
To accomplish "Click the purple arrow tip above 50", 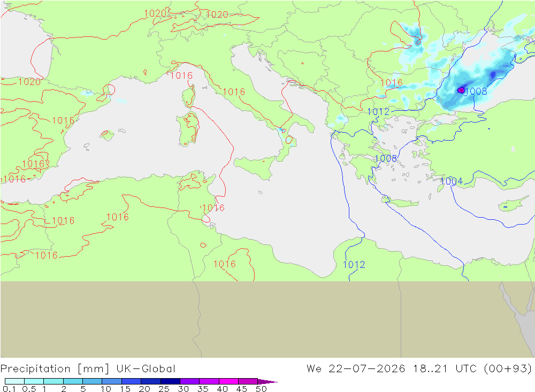I will click(x=268, y=382).
